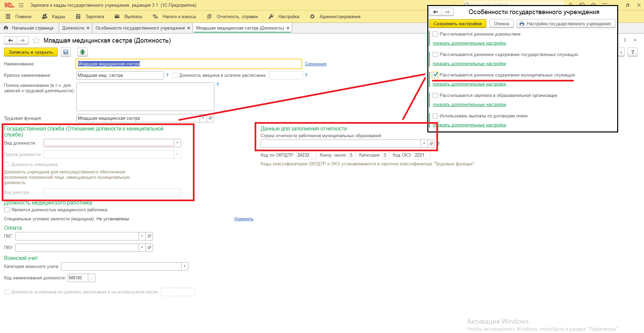Enable Использовать выплаты по договорам опеки
This screenshot has height=333, width=644.
(435, 116)
